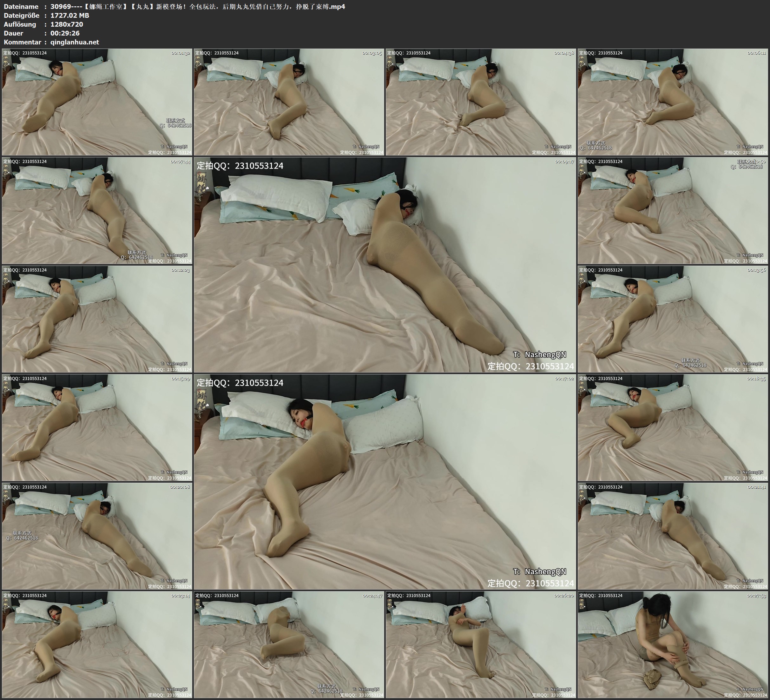The image size is (770, 700).
Task: Click the large 00:17:02 frame
Action: [385, 481]
